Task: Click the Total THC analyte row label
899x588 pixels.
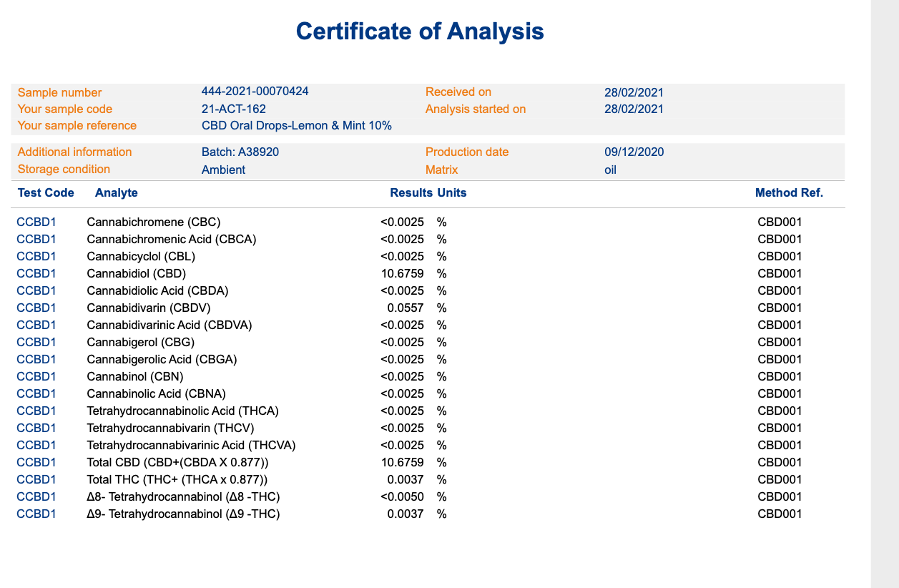Action: pyautogui.click(x=177, y=479)
